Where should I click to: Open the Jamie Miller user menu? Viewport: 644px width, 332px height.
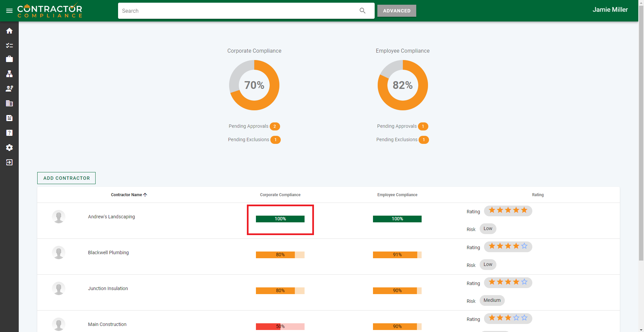(610, 10)
